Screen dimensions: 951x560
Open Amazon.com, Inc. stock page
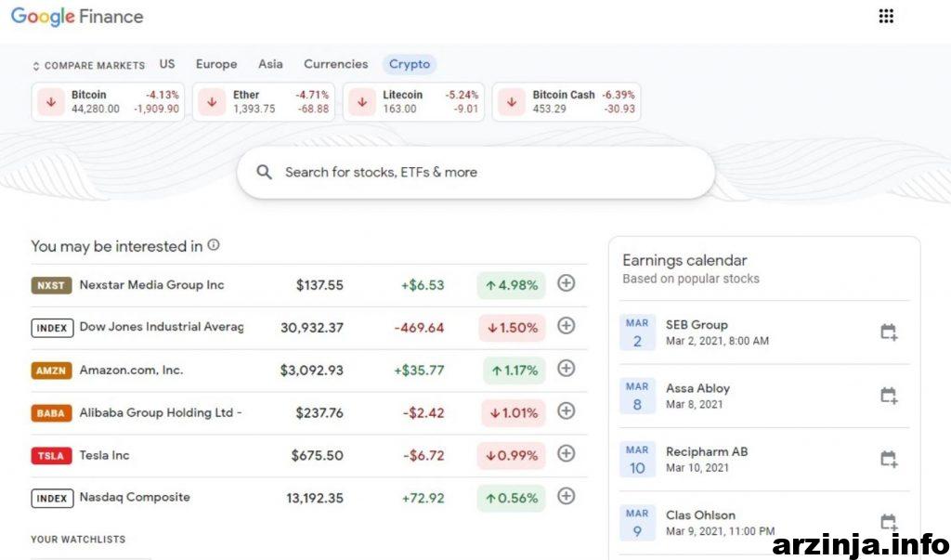pyautogui.click(x=131, y=371)
